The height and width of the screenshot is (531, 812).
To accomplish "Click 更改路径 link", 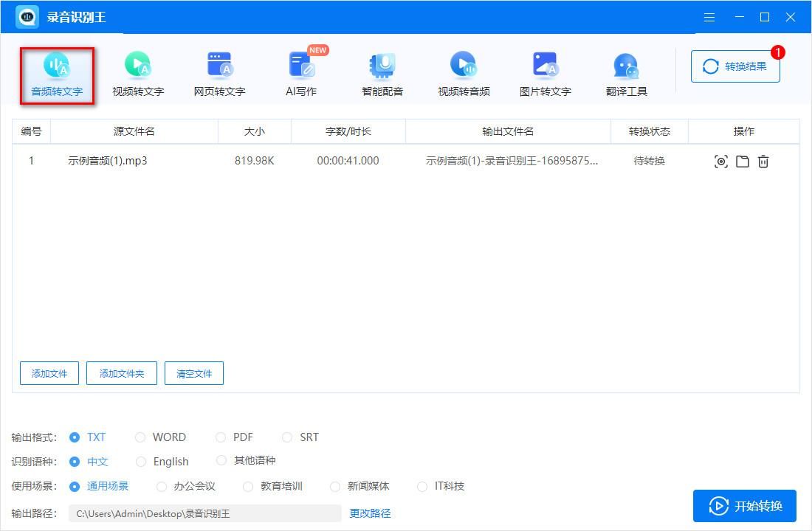I will (370, 513).
